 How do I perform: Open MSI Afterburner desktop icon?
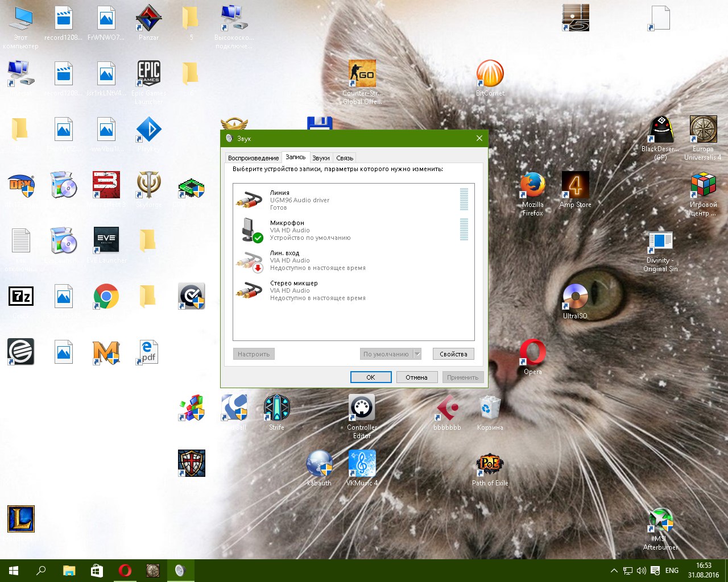[x=660, y=529]
